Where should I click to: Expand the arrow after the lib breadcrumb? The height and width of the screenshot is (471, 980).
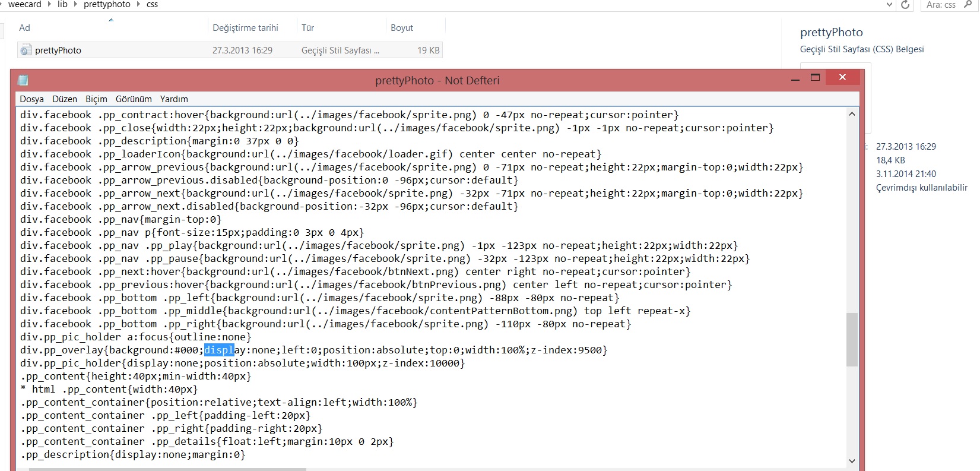coord(75,4)
